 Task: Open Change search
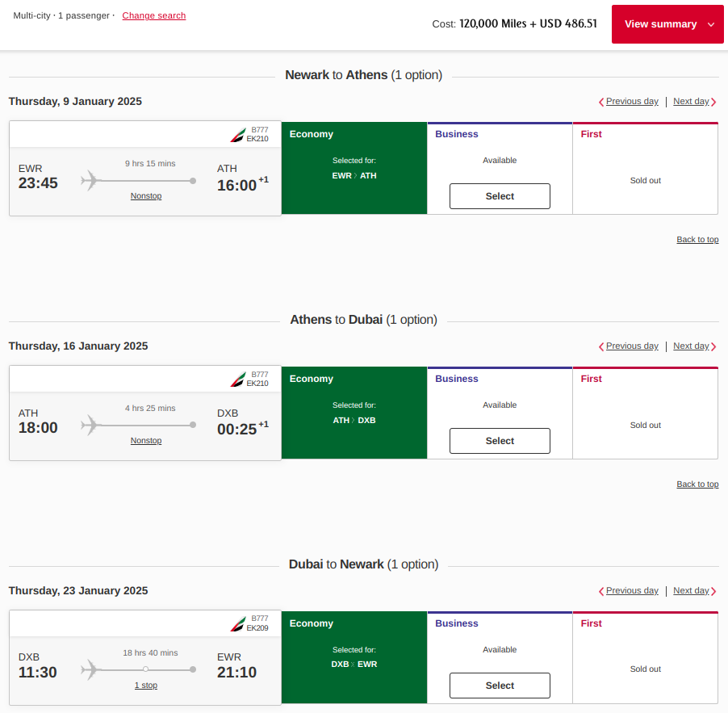[153, 15]
